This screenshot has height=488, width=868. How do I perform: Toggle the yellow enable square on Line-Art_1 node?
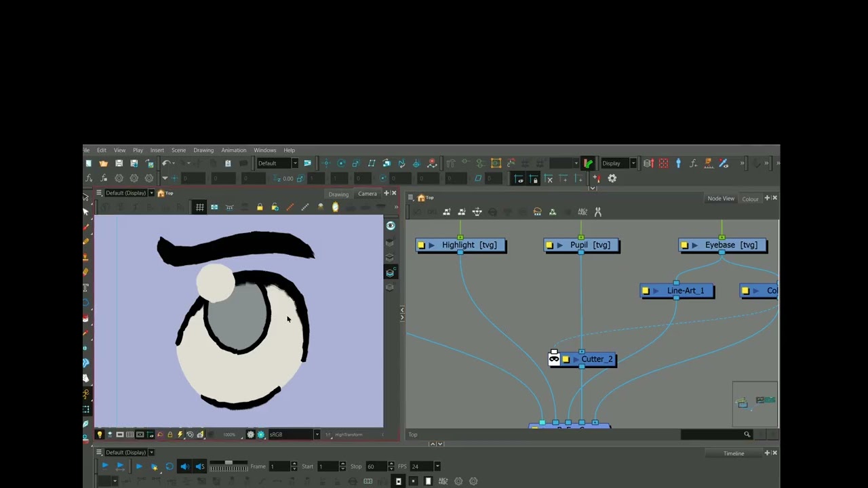(x=646, y=291)
